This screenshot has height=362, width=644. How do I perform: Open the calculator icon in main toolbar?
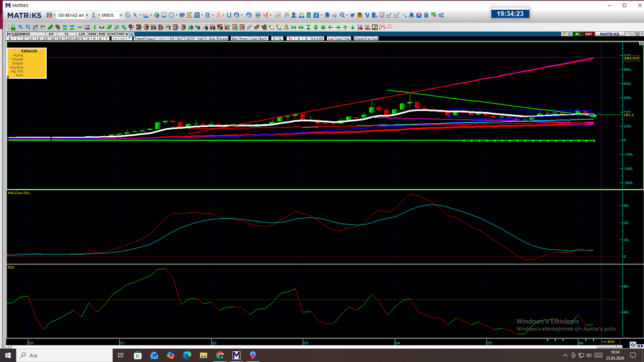coord(426,15)
